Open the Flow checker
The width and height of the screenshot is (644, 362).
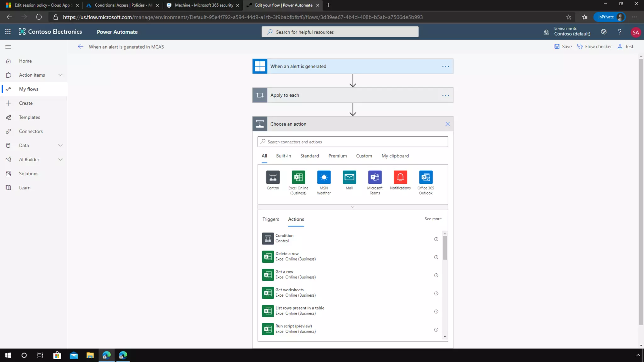click(x=594, y=47)
